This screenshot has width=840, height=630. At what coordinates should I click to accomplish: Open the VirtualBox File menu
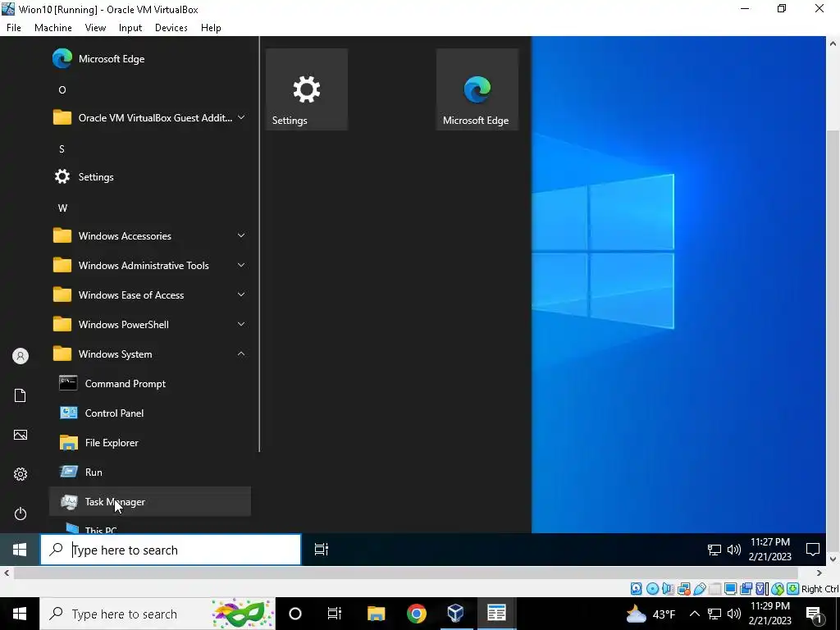[x=14, y=28]
